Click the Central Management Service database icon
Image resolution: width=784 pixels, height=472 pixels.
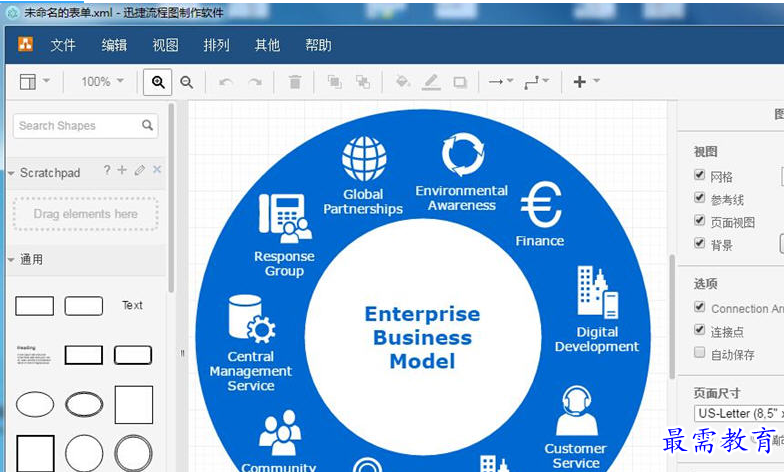tap(252, 319)
